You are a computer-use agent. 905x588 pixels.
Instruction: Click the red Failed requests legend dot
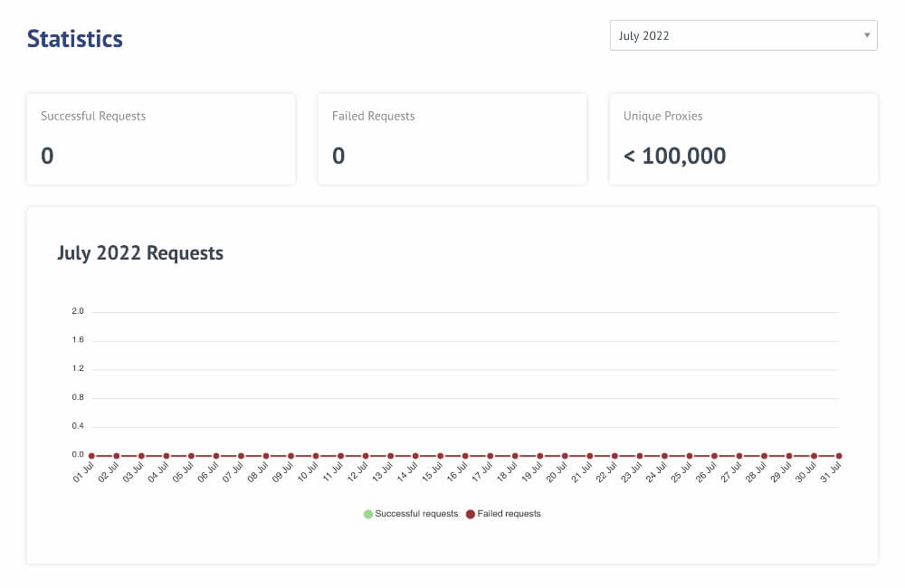tap(470, 514)
